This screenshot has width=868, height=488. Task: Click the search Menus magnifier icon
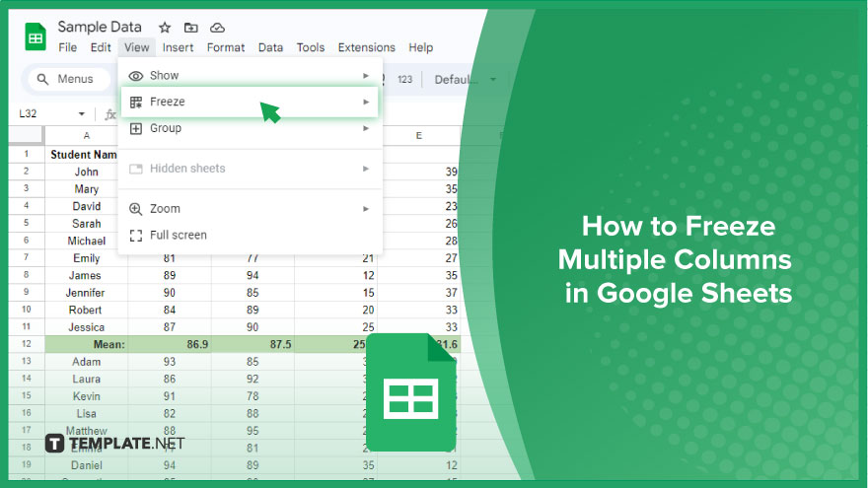pyautogui.click(x=42, y=79)
